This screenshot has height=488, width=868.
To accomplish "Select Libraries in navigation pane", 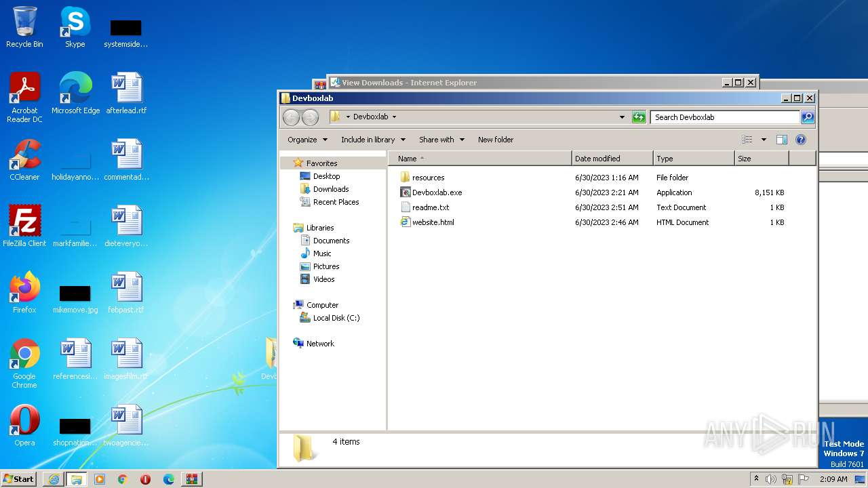I will [320, 228].
